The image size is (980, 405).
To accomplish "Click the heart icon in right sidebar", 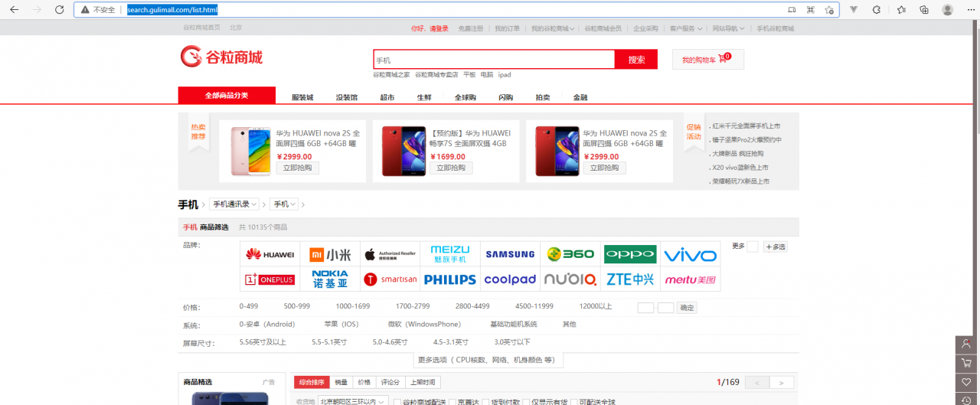I will pos(967,381).
